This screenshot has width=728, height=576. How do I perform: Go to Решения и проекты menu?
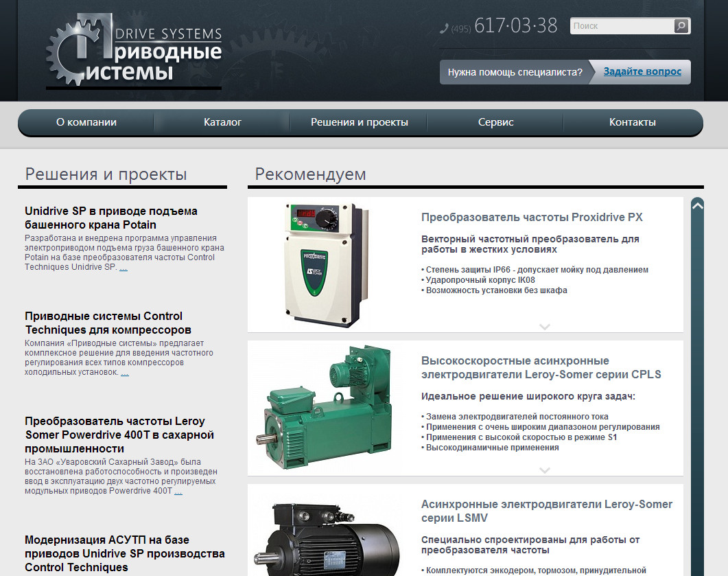coord(359,122)
